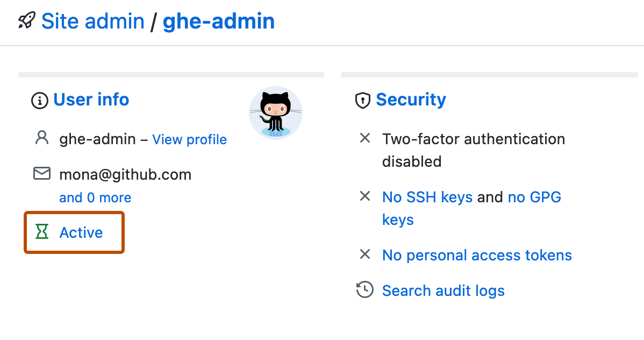Image resolution: width=644 pixels, height=340 pixels.
Task: Click the rocket icon beside Site admin
Action: coord(23,20)
